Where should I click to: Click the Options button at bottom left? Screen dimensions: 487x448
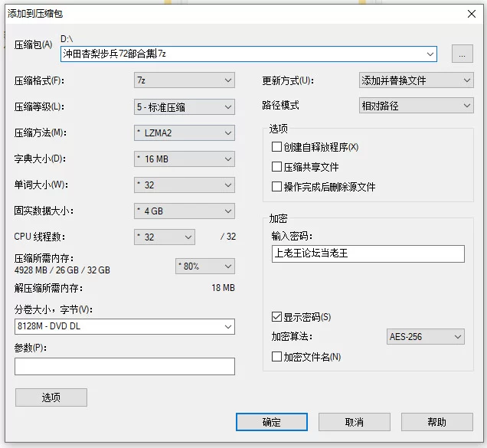[51, 397]
